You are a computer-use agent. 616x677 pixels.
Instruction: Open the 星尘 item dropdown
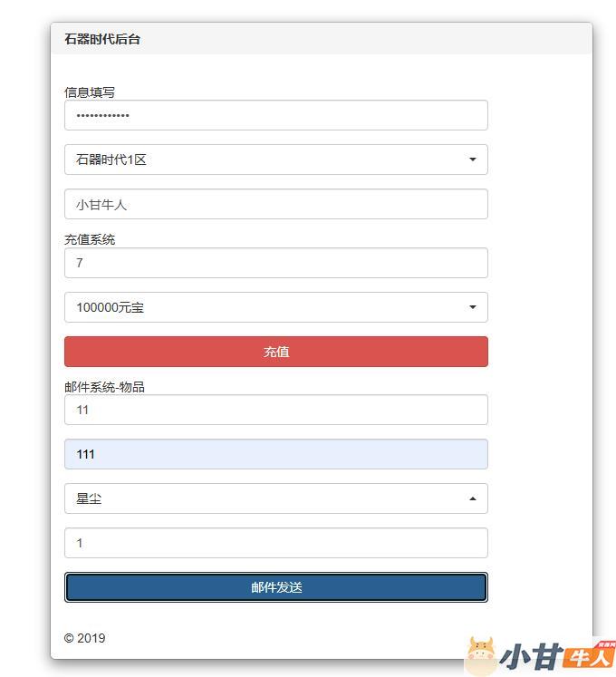(275, 498)
